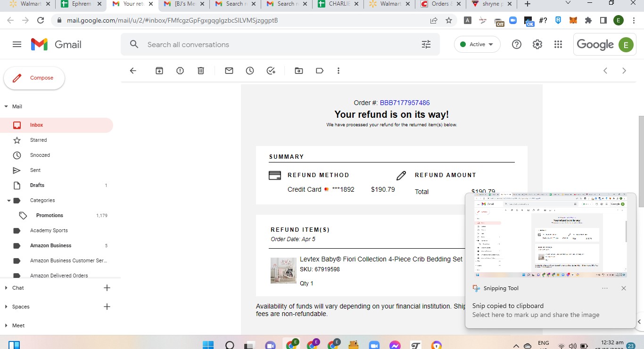Open Gmail Settings gear
Image resolution: width=644 pixels, height=349 pixels.
[x=537, y=44]
